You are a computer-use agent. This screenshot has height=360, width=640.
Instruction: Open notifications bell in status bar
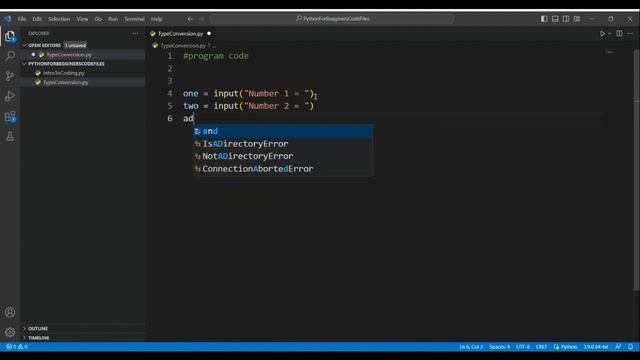[631, 347]
